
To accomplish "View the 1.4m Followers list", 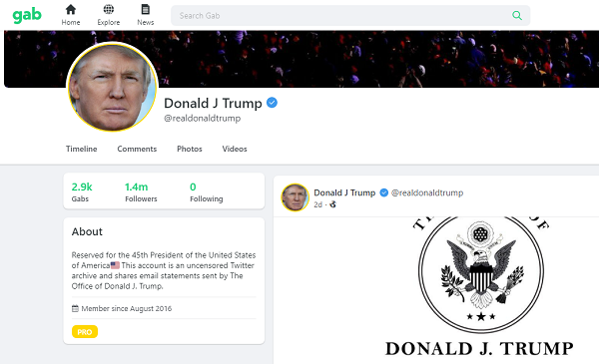I will pos(141,192).
